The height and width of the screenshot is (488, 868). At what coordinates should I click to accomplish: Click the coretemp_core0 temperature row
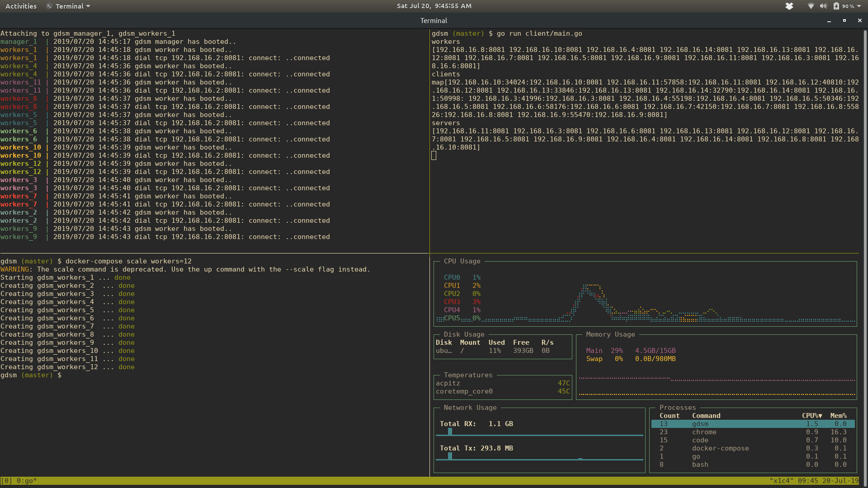pos(503,391)
